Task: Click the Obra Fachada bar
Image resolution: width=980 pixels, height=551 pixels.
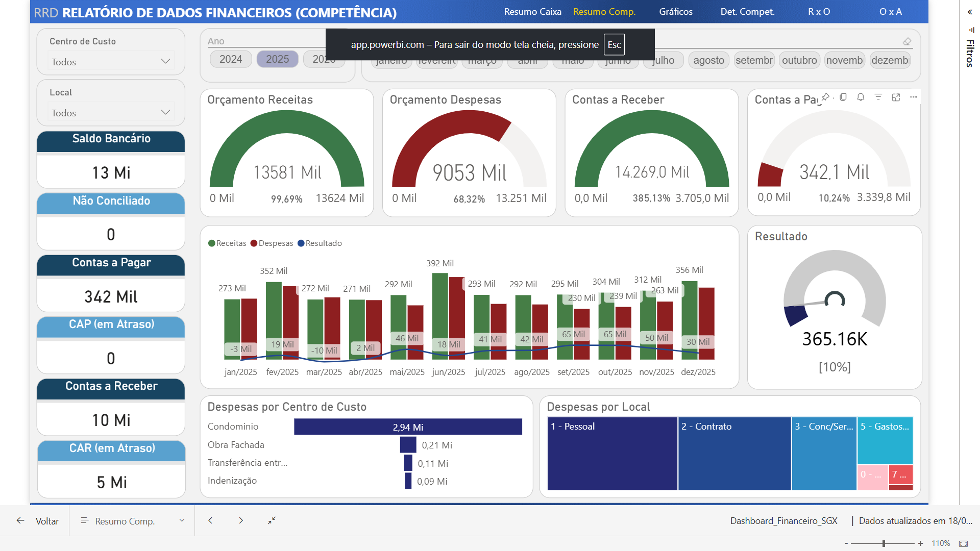Action: click(x=408, y=445)
